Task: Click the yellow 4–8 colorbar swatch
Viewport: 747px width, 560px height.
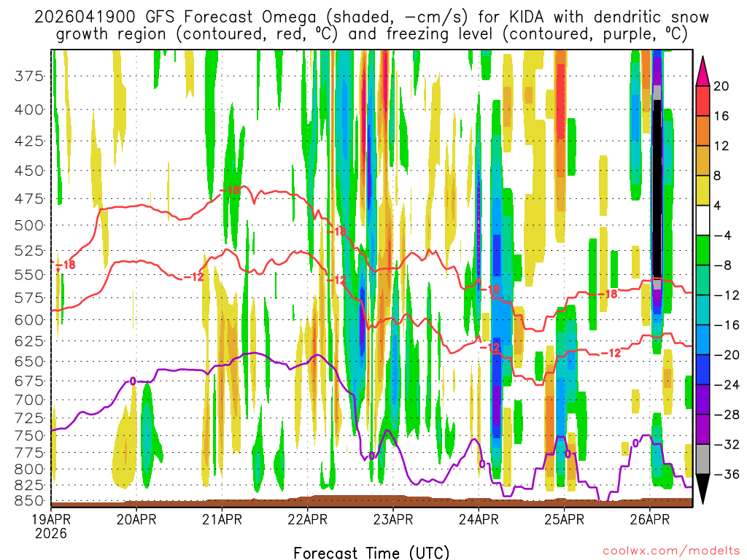Action: pyautogui.click(x=703, y=190)
